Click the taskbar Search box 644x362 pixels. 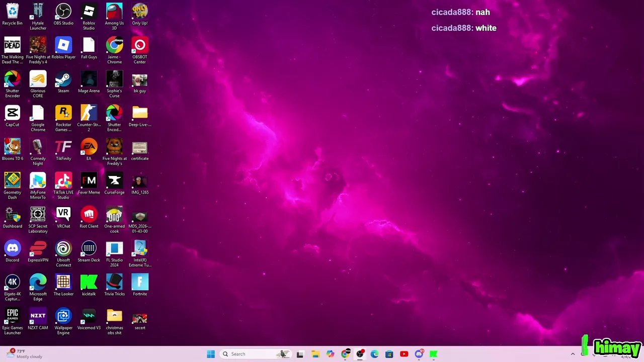[256, 354]
